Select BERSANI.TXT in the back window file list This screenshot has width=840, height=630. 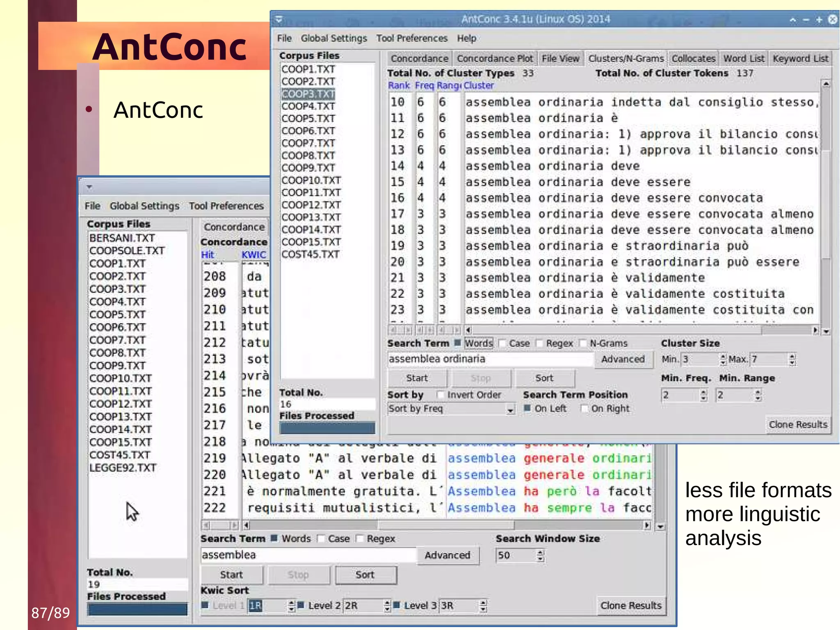tap(122, 238)
